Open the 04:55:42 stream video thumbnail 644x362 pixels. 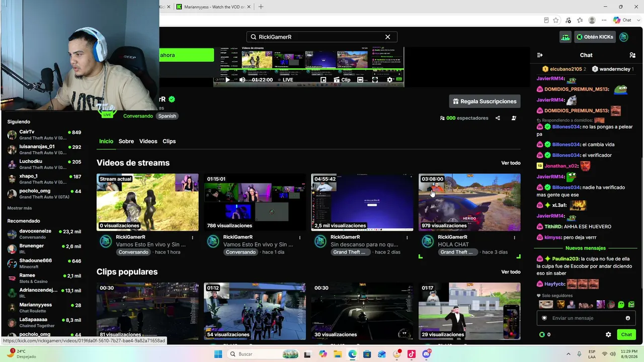point(362,202)
